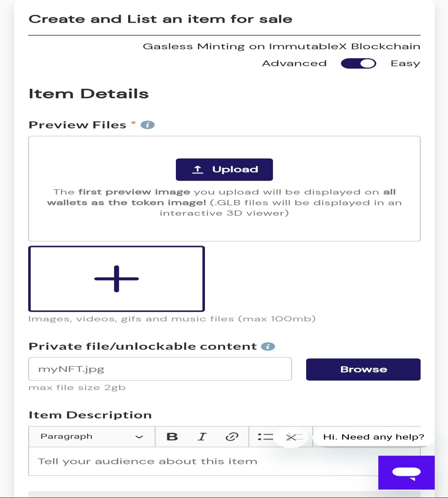Select the Easy mode label
448x498 pixels.
[x=405, y=63]
